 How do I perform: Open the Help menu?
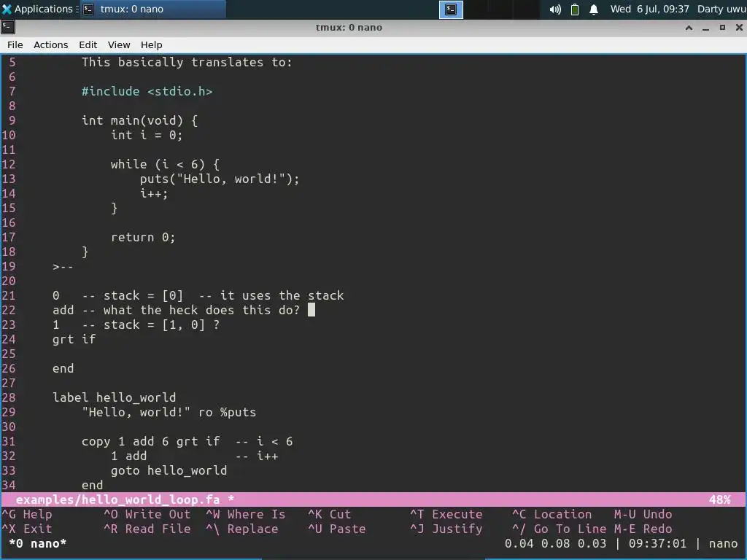pos(152,44)
